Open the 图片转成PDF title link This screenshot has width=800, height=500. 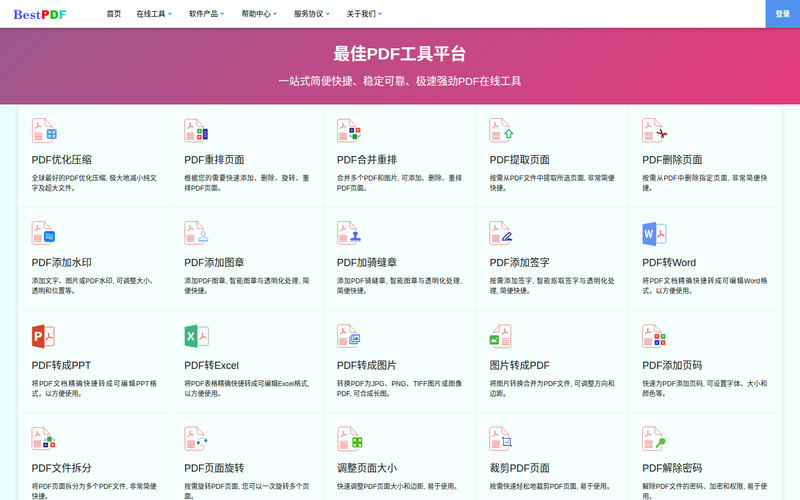click(519, 365)
